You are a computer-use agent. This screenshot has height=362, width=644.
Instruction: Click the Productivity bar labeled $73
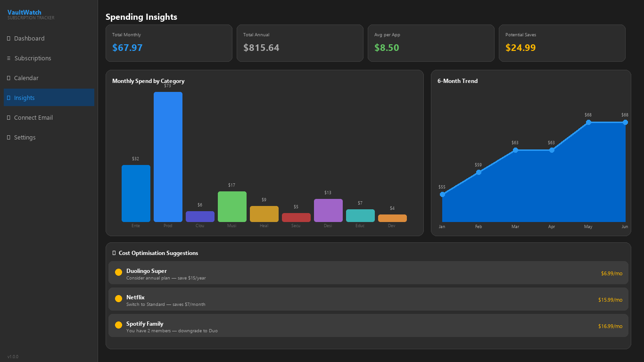pyautogui.click(x=168, y=157)
